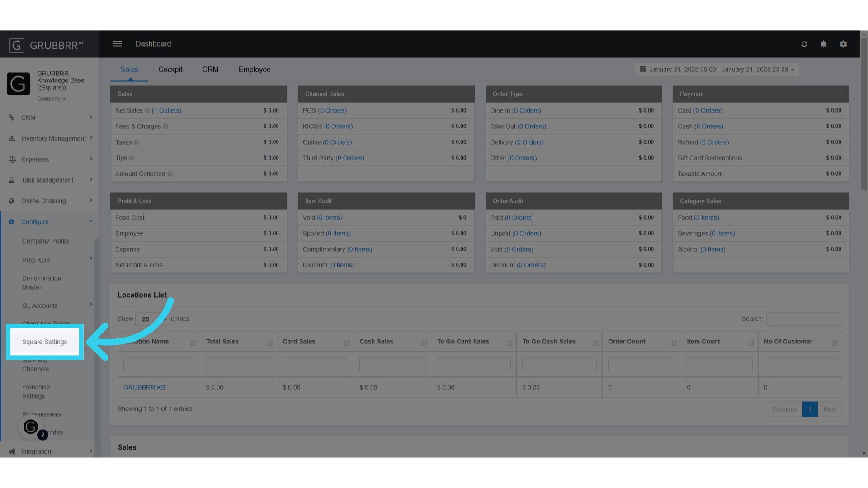This screenshot has width=868, height=488.
Task: Click the Integration sidebar icon
Action: pos(12,451)
